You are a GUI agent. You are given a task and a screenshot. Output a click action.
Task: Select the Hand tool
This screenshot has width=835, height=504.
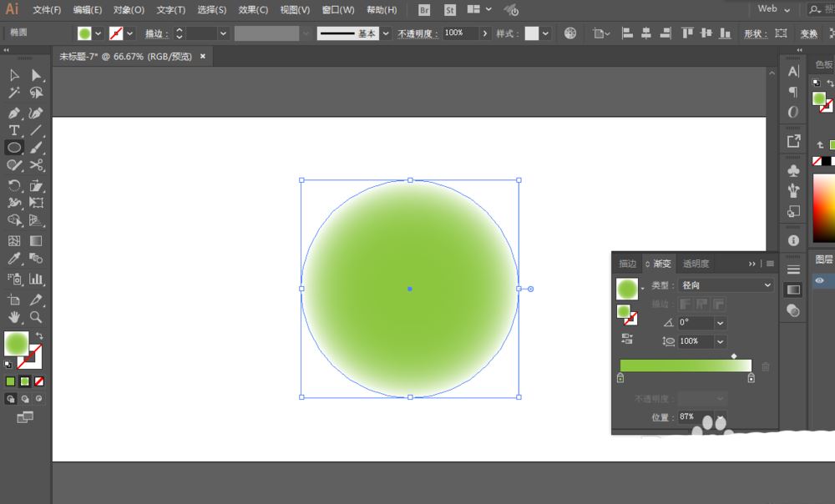[14, 317]
